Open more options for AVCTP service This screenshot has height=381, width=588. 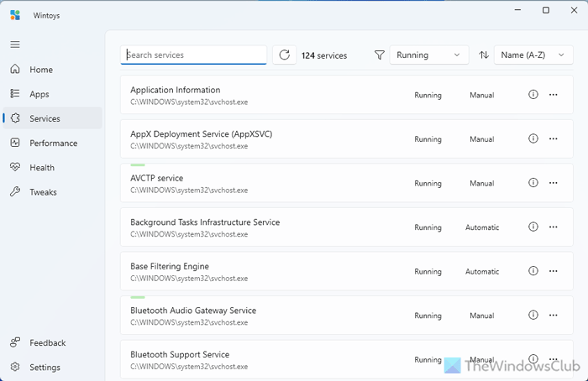(x=553, y=183)
